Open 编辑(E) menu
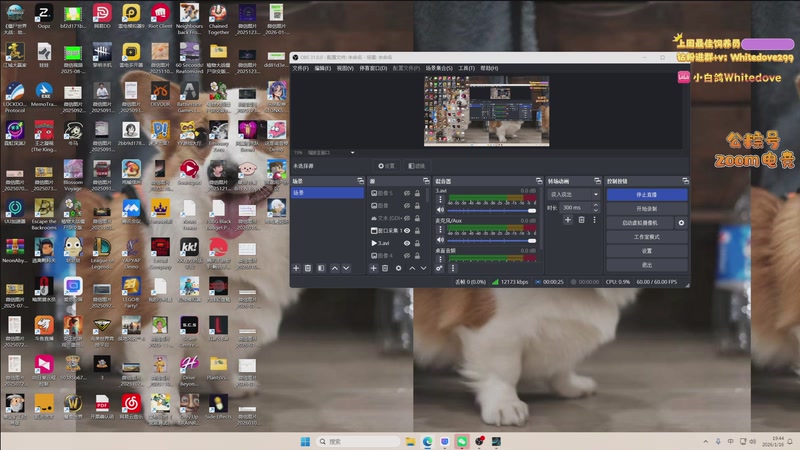800x450 pixels. (x=322, y=68)
